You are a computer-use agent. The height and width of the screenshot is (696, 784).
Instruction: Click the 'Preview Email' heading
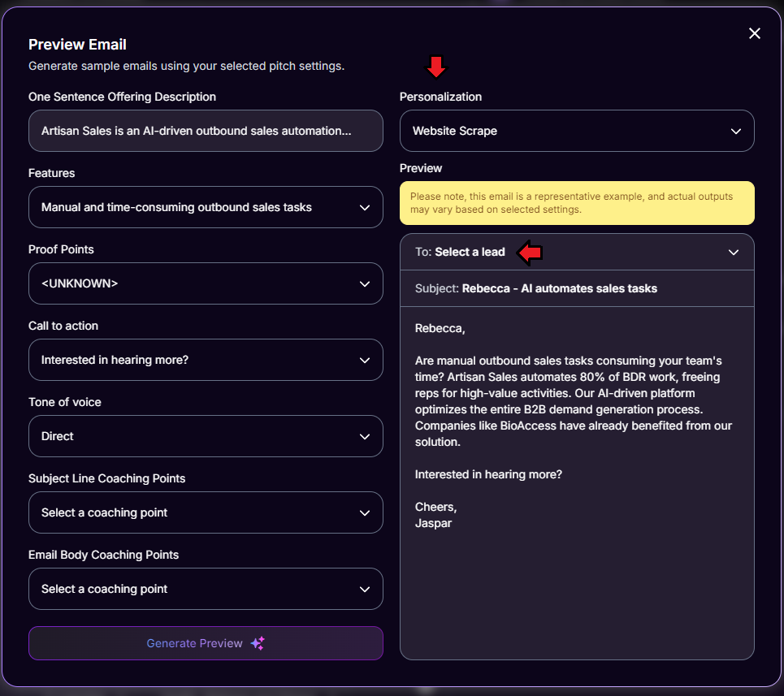click(x=77, y=45)
